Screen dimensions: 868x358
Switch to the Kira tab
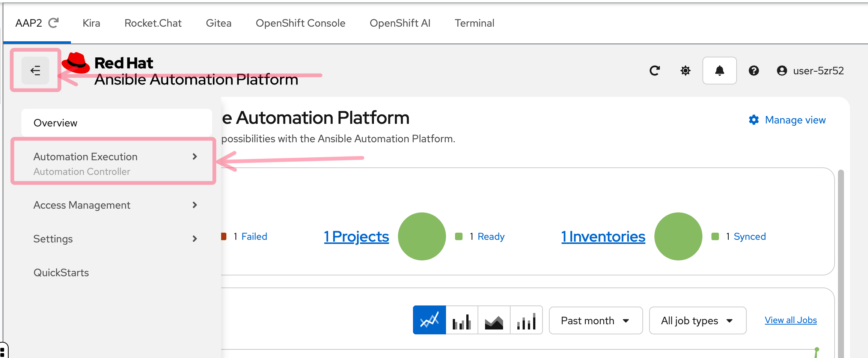91,23
